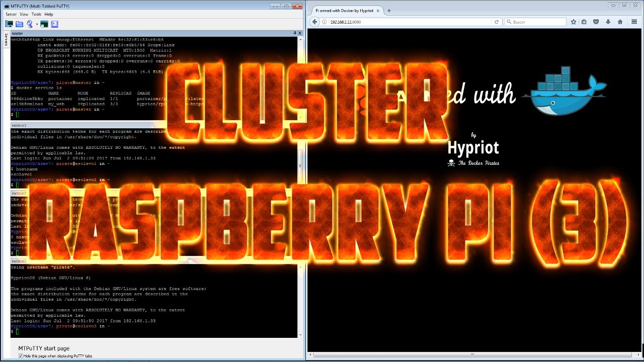Click the MTPuTTY start page heading
The width and height of the screenshot is (644, 362).
pyautogui.click(x=44, y=348)
